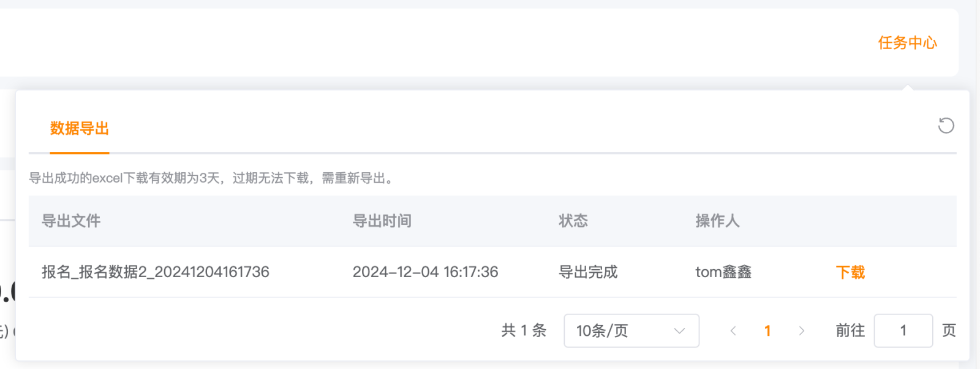980x369 pixels.
Task: Go to previous page arrow
Action: 733,331
